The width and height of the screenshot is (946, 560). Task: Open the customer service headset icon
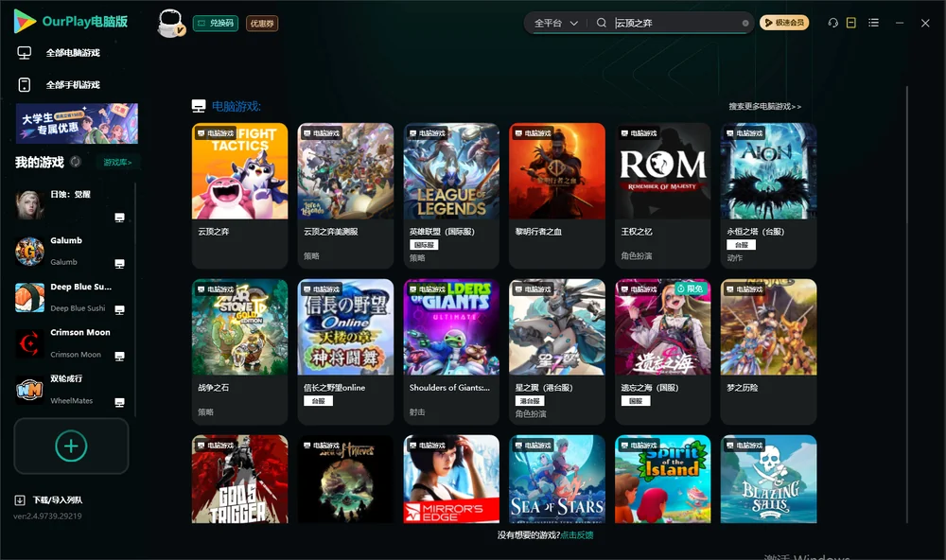[832, 23]
